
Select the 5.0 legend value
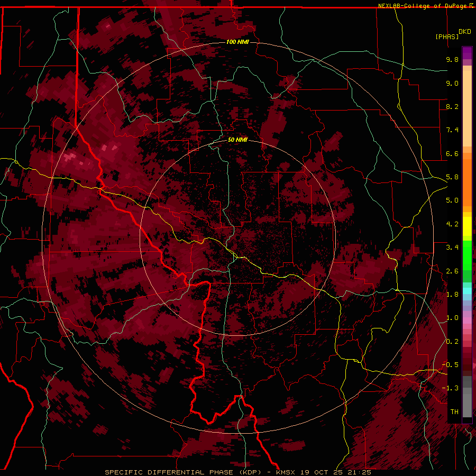(452, 200)
